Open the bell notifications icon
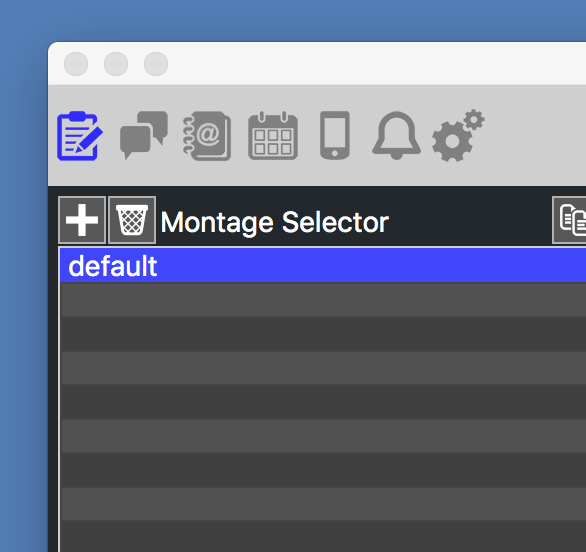 396,135
